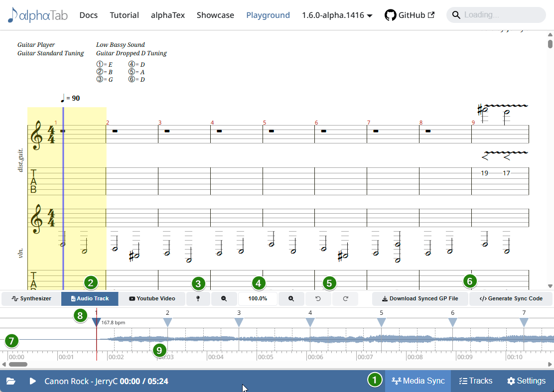Toggle the Tracks panel

[476, 381]
